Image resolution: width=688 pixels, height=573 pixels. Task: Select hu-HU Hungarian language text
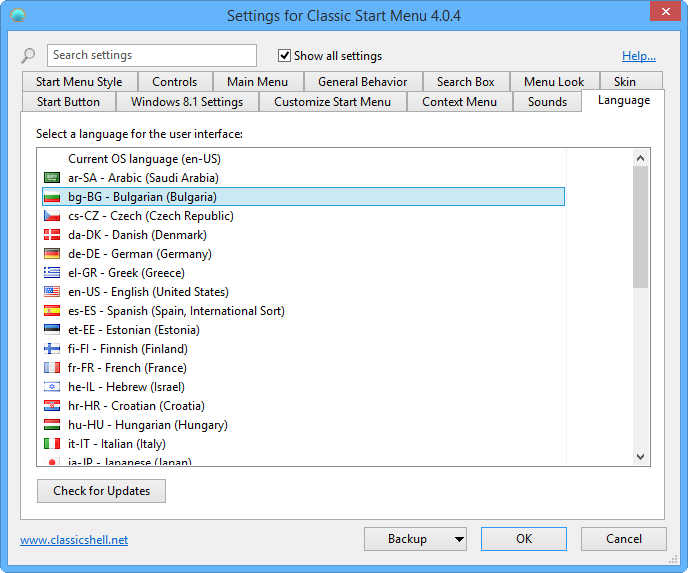pos(148,425)
